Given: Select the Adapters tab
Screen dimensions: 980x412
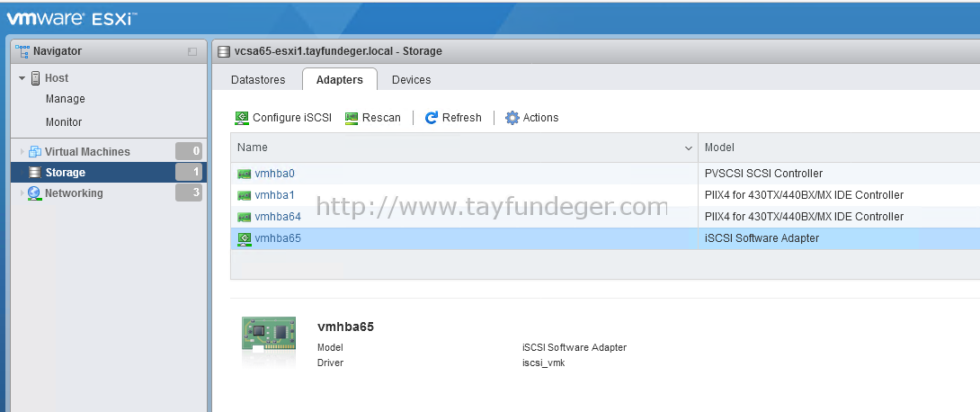Looking at the screenshot, I should pos(339,80).
